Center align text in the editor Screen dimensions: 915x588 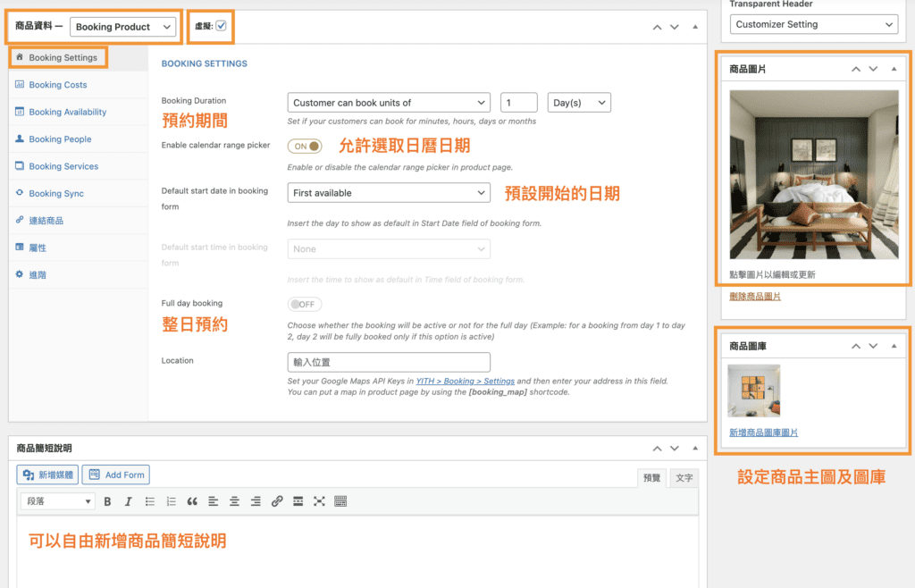tap(234, 501)
